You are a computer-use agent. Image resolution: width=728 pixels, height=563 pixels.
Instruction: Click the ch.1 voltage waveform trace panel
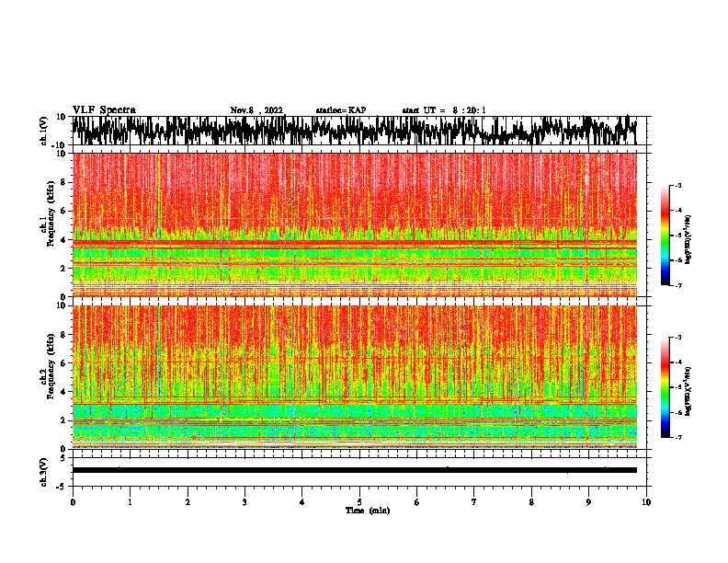[x=354, y=131]
